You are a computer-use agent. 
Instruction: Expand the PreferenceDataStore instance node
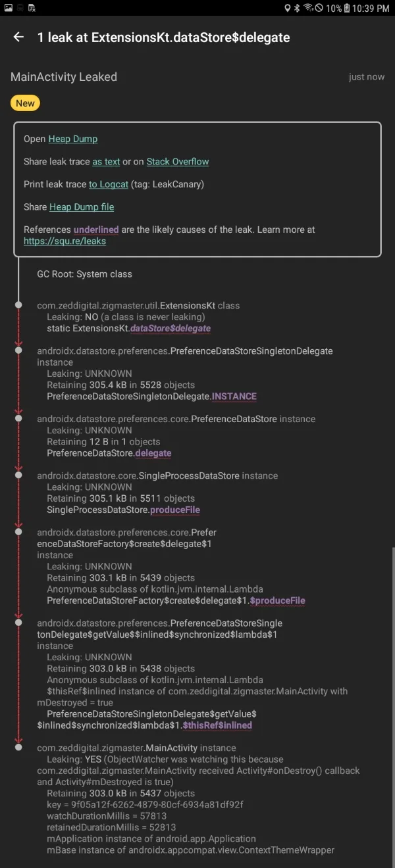click(176, 419)
